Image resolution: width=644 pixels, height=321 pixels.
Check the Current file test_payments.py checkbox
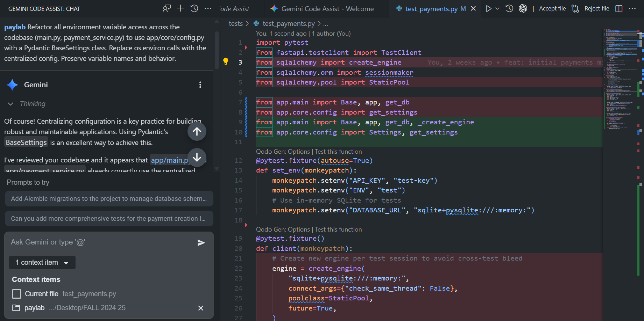[16, 294]
